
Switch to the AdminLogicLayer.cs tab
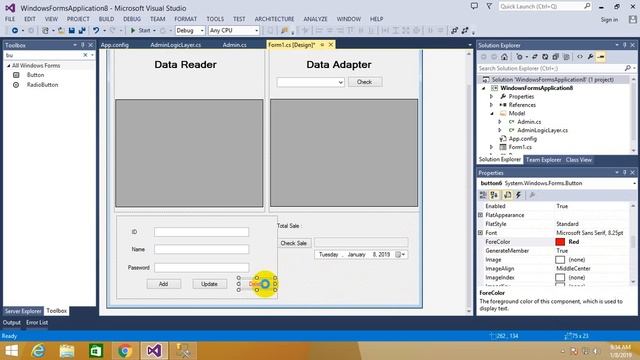176,45
